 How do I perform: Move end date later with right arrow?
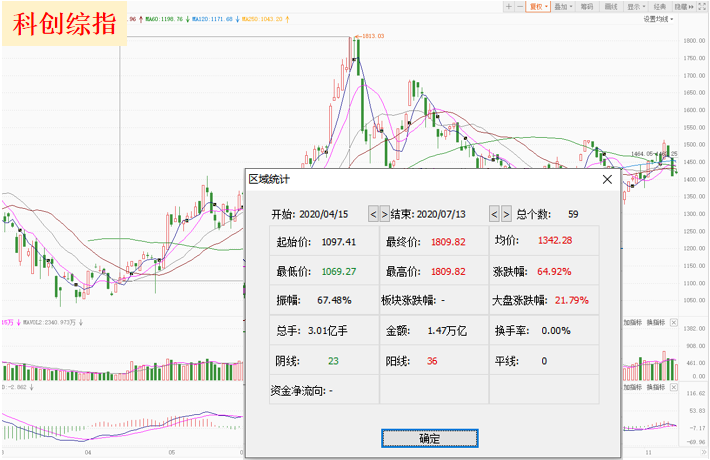506,214
